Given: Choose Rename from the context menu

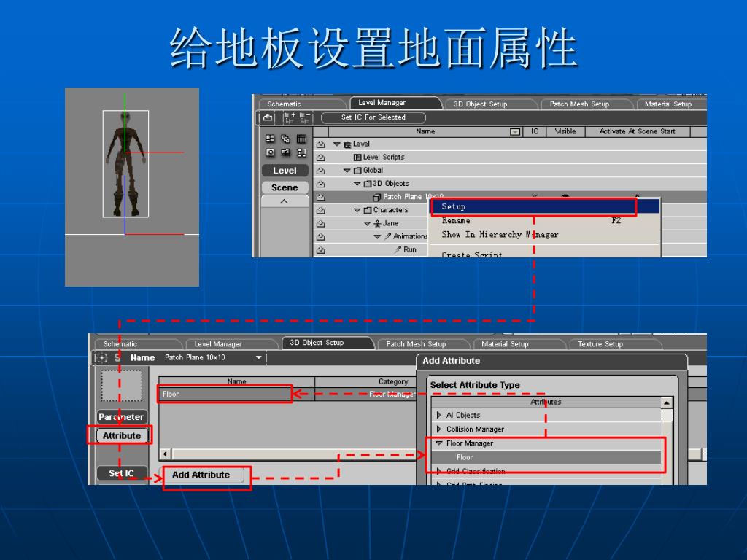Looking at the screenshot, I should (x=545, y=220).
